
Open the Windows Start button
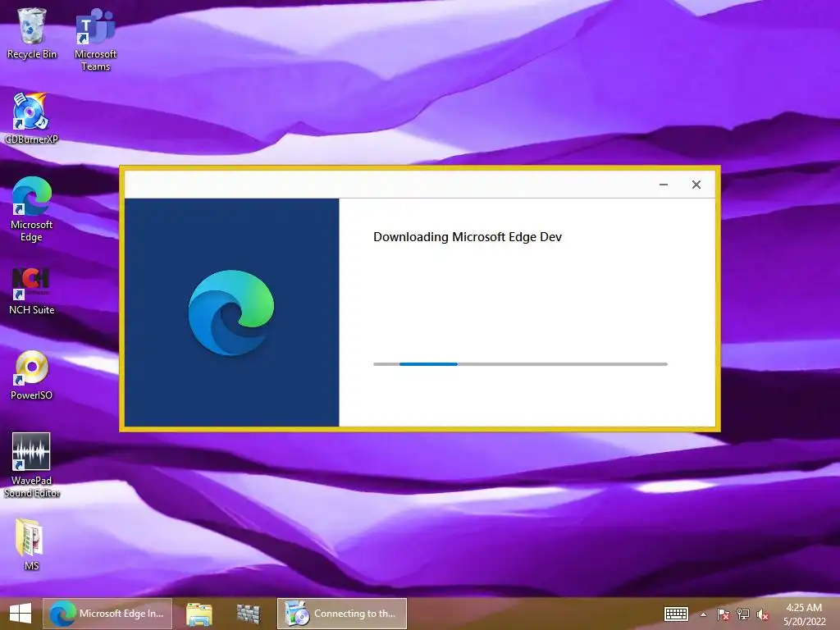21,614
